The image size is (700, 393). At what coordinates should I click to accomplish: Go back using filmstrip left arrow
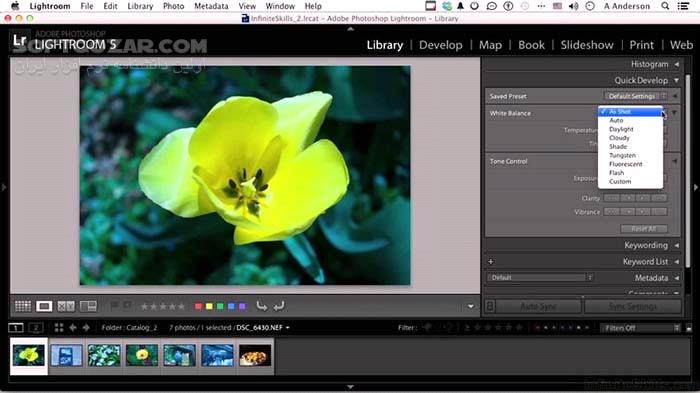[x=72, y=328]
